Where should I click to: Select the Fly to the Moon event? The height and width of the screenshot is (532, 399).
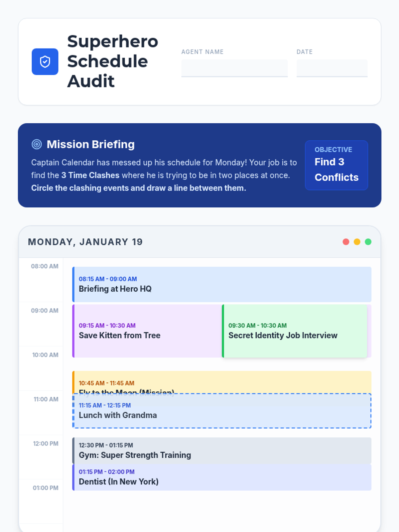(221, 382)
